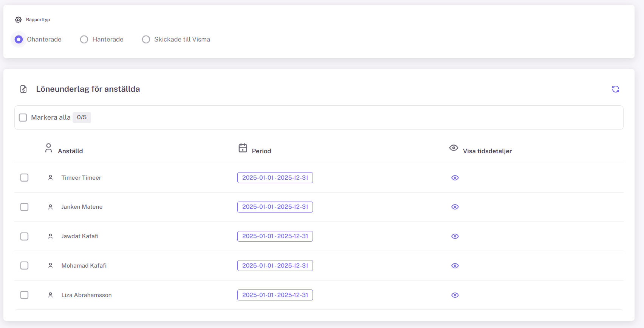Show time details for Jawdat Kafafi
Image resolution: width=644 pixels, height=328 pixels.
tap(455, 236)
